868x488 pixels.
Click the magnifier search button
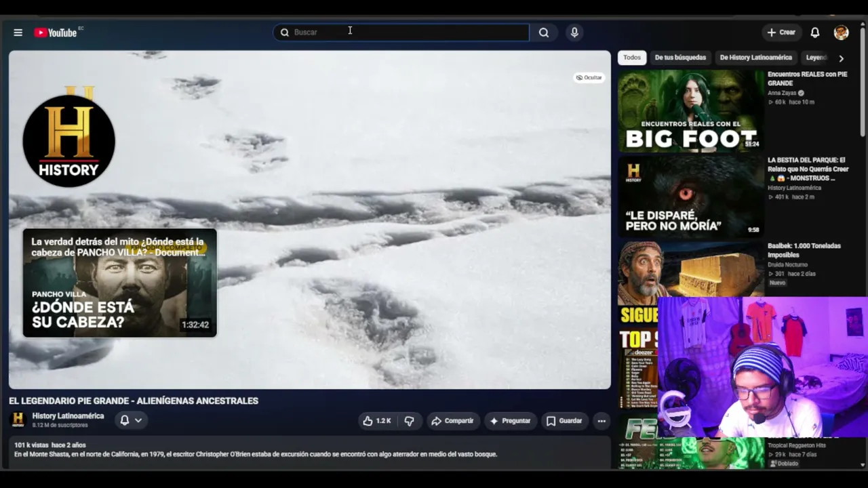544,33
